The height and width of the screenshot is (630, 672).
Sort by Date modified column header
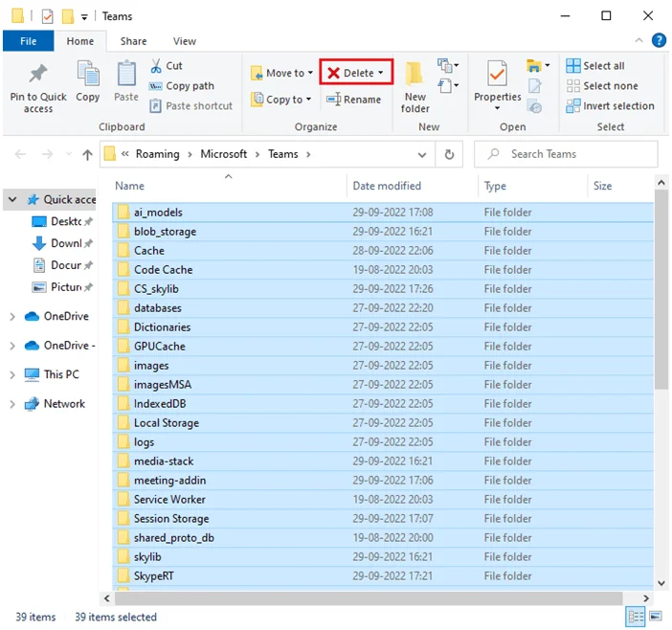413,186
